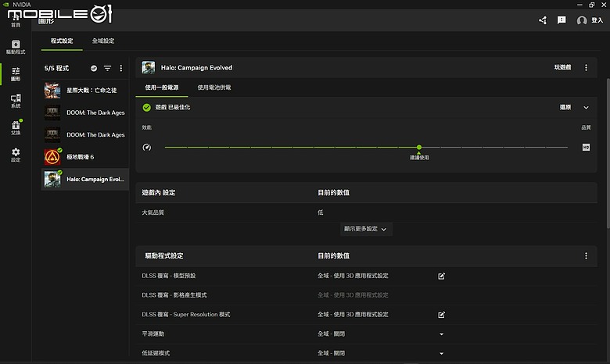Click the optimization slider handle at 建議使用
Viewport: 610px width, 364px height.
click(419, 147)
